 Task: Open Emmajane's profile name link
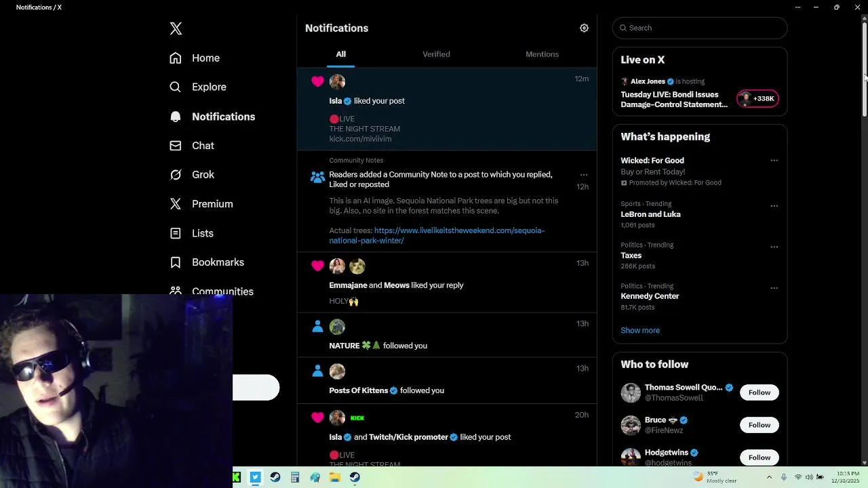point(348,285)
